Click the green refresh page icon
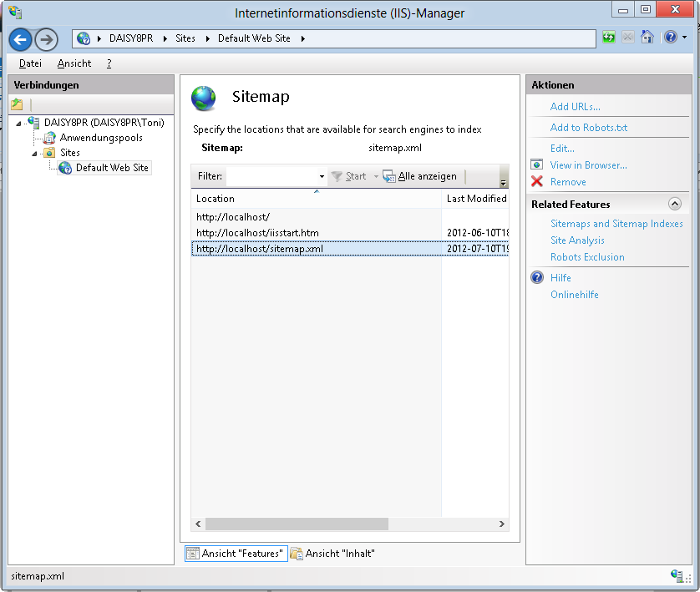This screenshot has height=592, width=700. coord(608,38)
